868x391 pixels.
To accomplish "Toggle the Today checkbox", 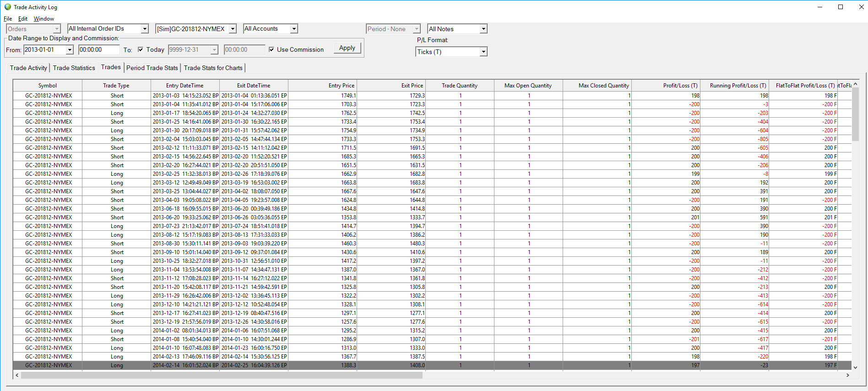I will 141,49.
